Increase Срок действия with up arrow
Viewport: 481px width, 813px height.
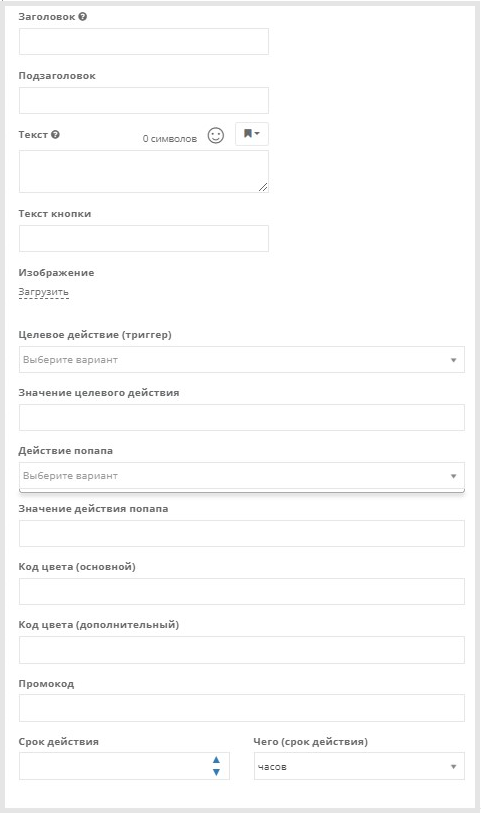coord(217,760)
